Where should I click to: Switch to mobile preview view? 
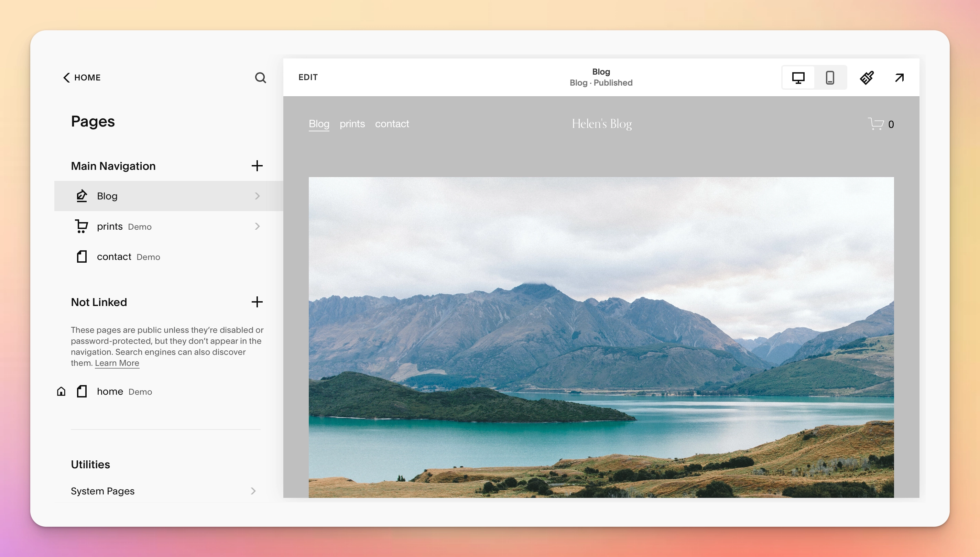[x=830, y=78]
